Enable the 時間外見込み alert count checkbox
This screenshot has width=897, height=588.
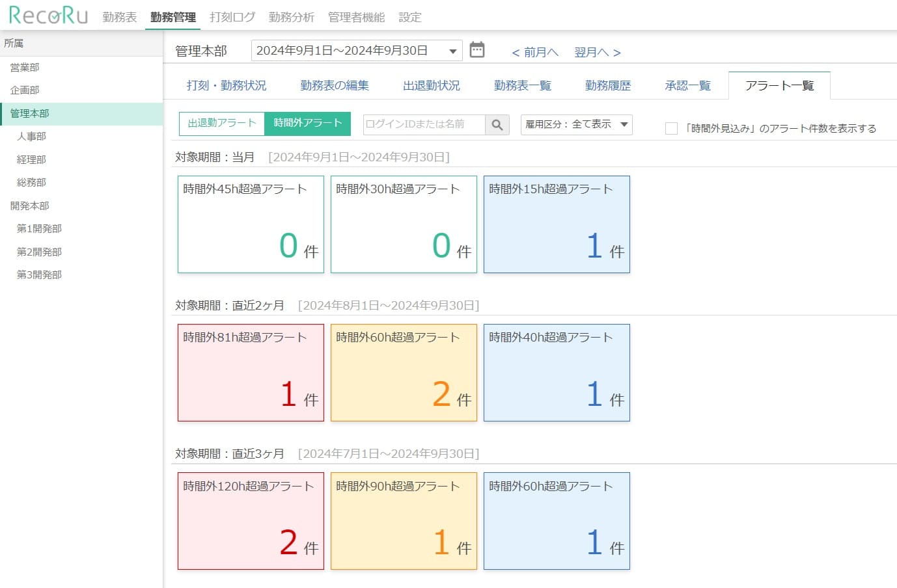(x=671, y=128)
